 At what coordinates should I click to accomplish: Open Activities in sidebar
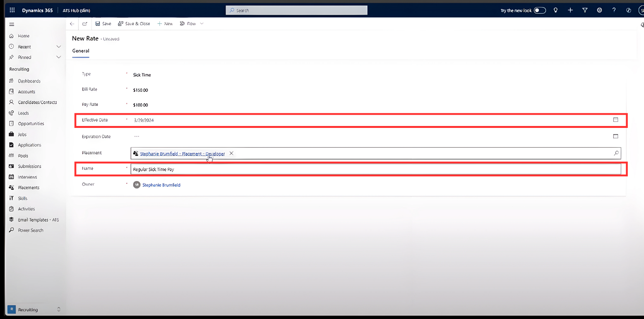tap(26, 209)
